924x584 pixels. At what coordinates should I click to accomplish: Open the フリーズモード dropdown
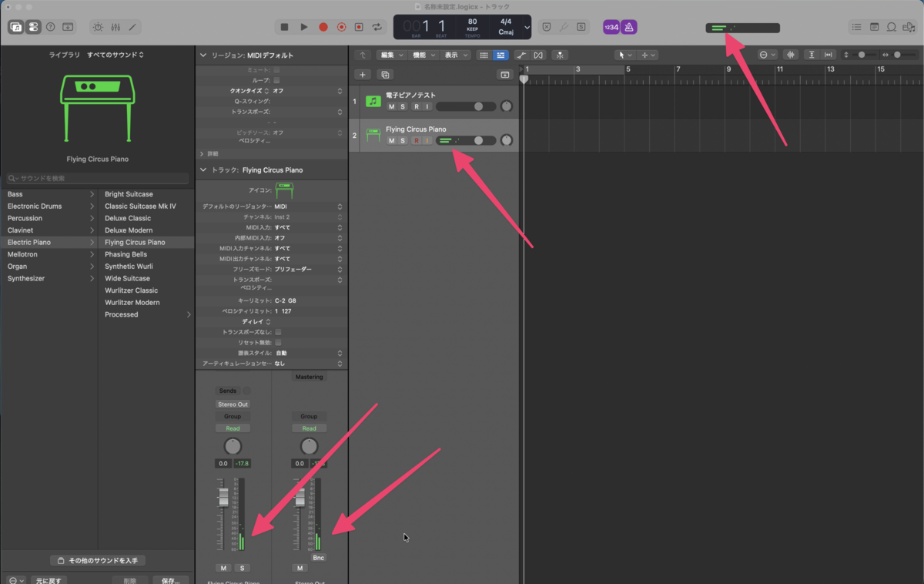[x=308, y=270]
